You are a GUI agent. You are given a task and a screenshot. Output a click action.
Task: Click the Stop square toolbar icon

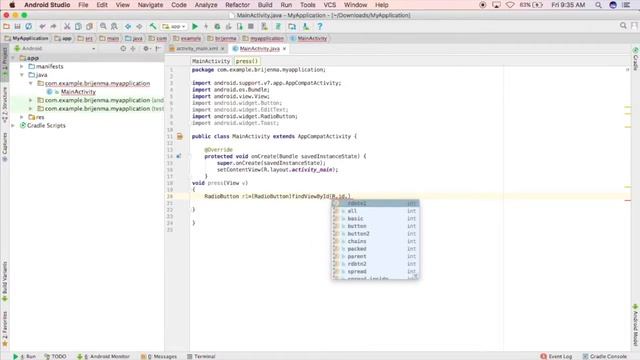(251, 27)
